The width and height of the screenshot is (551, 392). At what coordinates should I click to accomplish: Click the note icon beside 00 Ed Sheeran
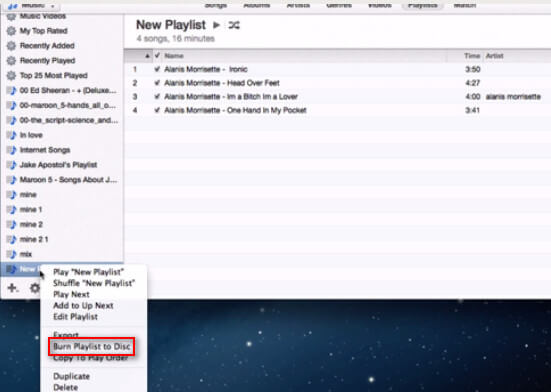click(12, 90)
